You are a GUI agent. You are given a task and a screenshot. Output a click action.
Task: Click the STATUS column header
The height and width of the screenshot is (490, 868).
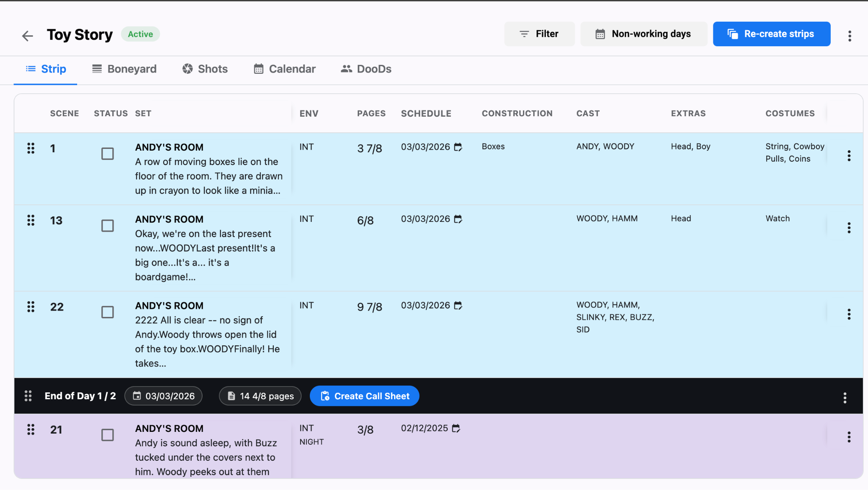coord(111,113)
